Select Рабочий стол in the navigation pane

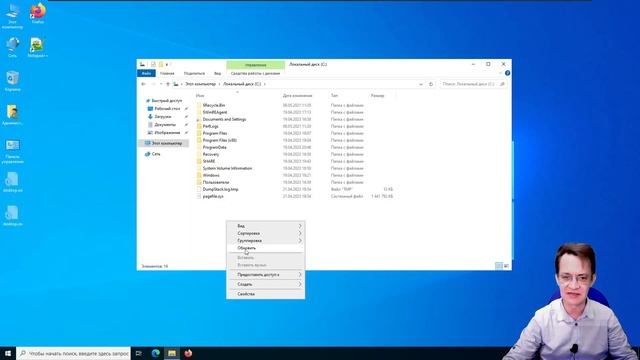click(167, 109)
